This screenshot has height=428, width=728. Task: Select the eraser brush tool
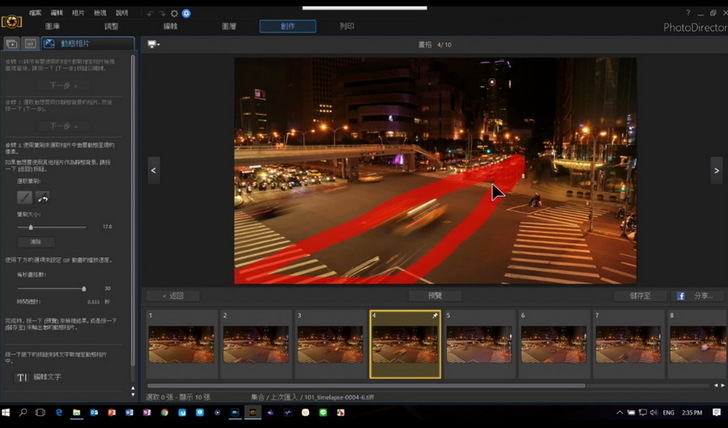click(x=43, y=198)
